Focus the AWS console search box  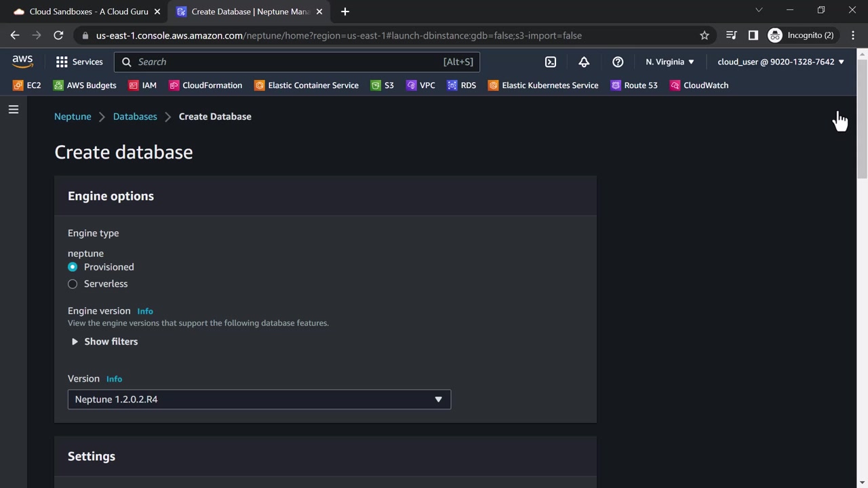click(297, 62)
